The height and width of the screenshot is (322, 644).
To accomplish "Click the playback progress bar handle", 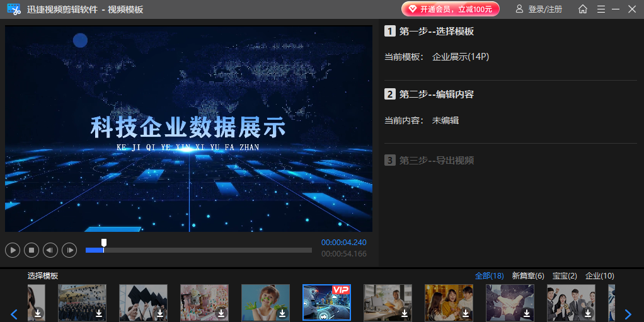I will tap(104, 243).
